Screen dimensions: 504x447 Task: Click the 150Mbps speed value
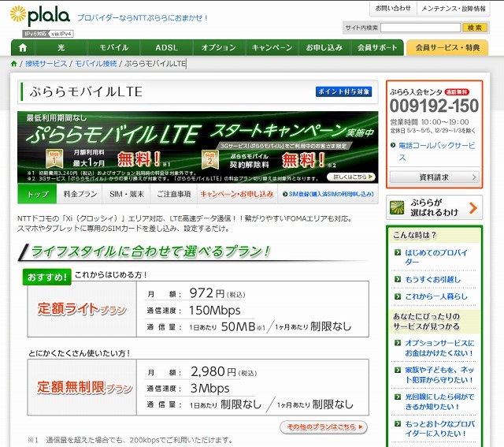pyautogui.click(x=215, y=311)
